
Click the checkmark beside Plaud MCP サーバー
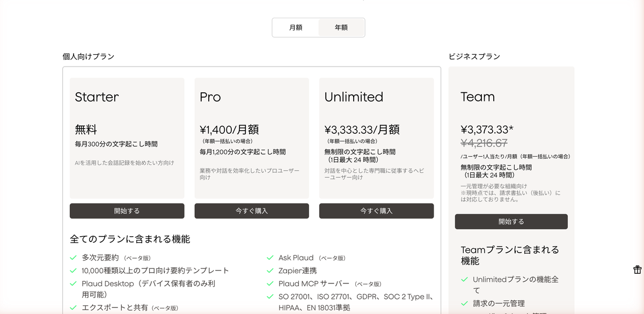tap(270, 283)
